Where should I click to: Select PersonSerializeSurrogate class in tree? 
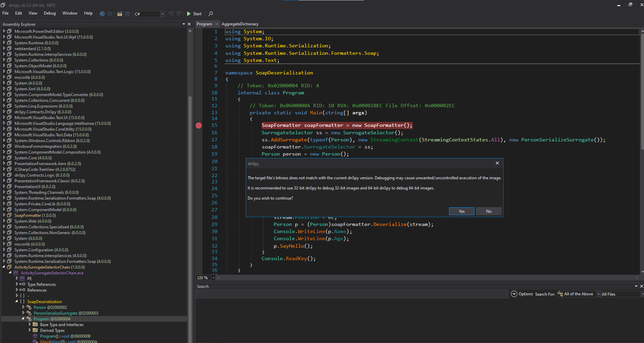[x=66, y=313]
